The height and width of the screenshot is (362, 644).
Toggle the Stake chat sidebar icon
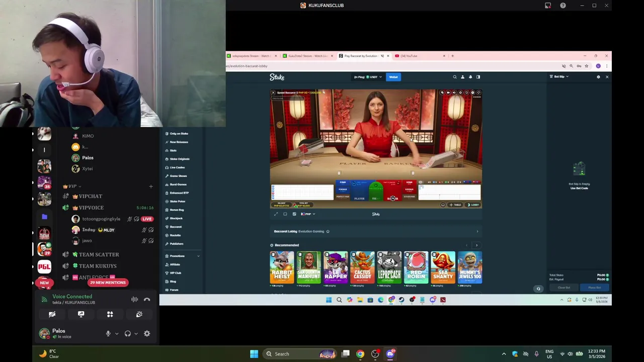[x=478, y=77]
